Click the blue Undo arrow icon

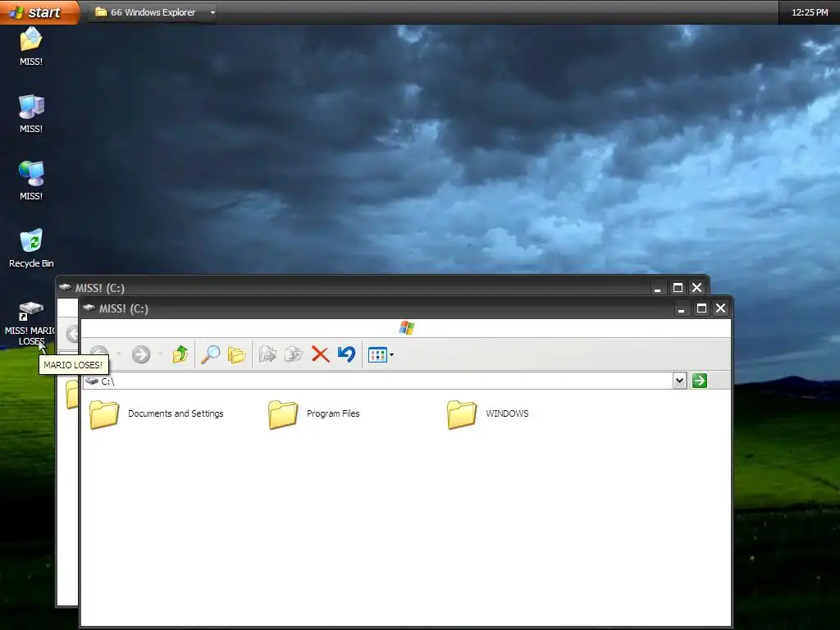coord(347,354)
